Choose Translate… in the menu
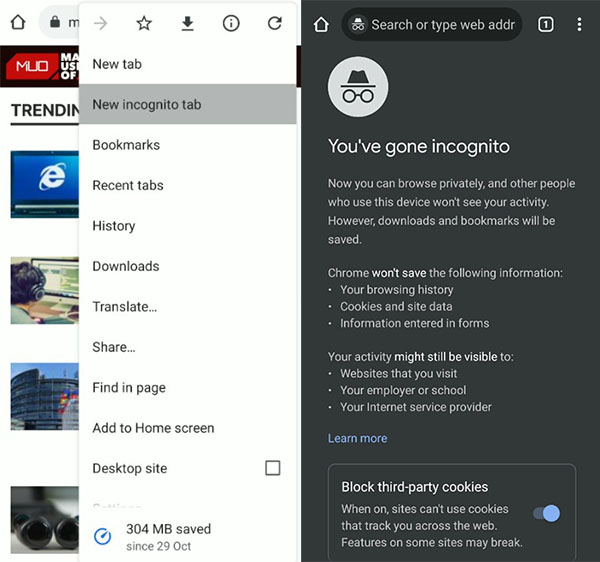This screenshot has height=562, width=600. [188, 306]
